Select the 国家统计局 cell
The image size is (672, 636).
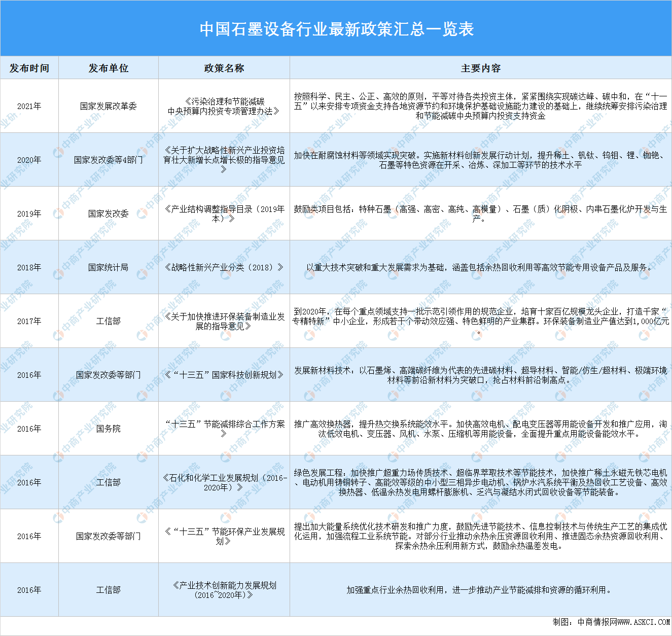109,267
